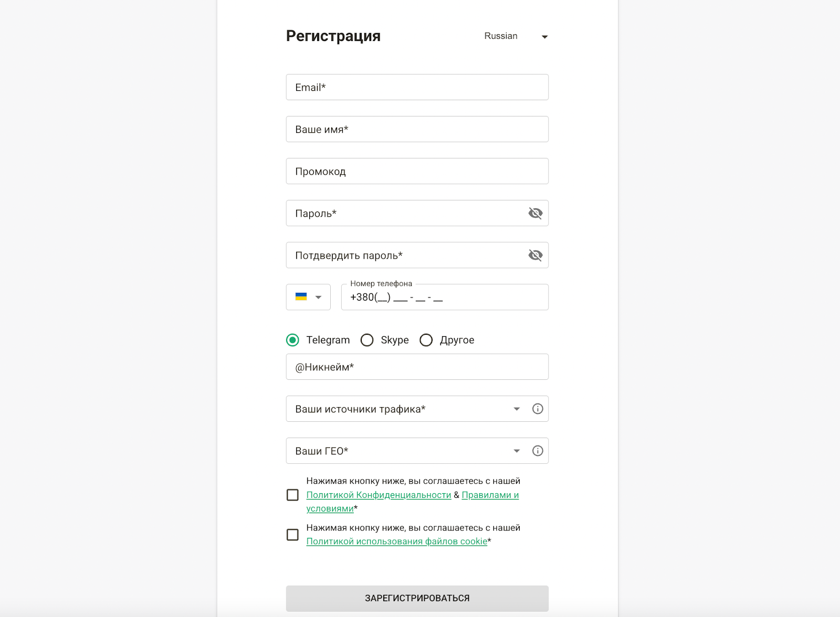Select the Skype radio button
Screen dimensions: 840x617
click(367, 340)
